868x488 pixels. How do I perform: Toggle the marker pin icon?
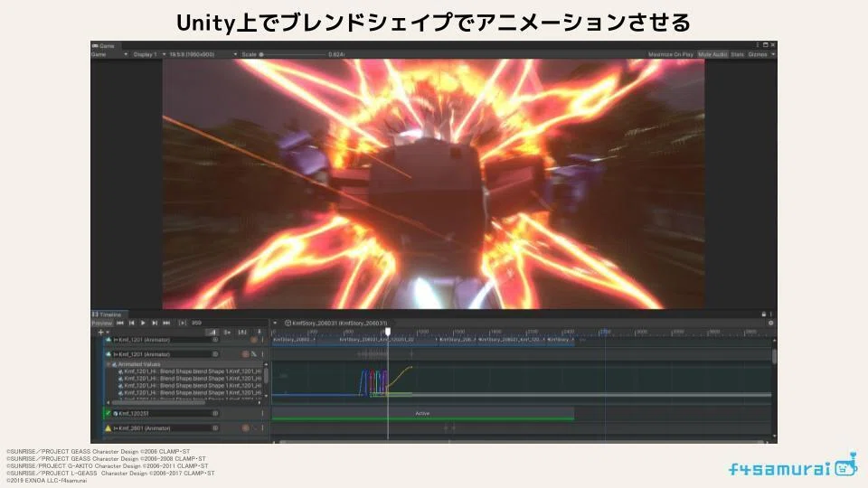[259, 332]
